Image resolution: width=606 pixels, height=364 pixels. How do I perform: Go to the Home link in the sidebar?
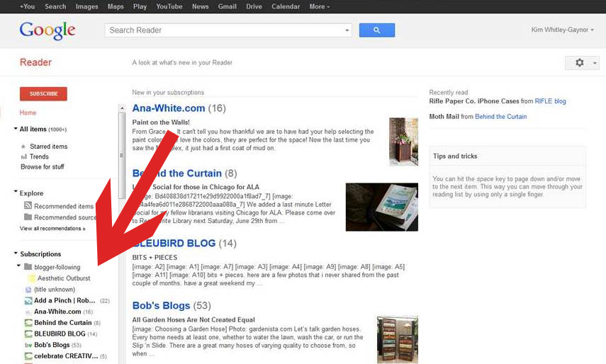28,113
